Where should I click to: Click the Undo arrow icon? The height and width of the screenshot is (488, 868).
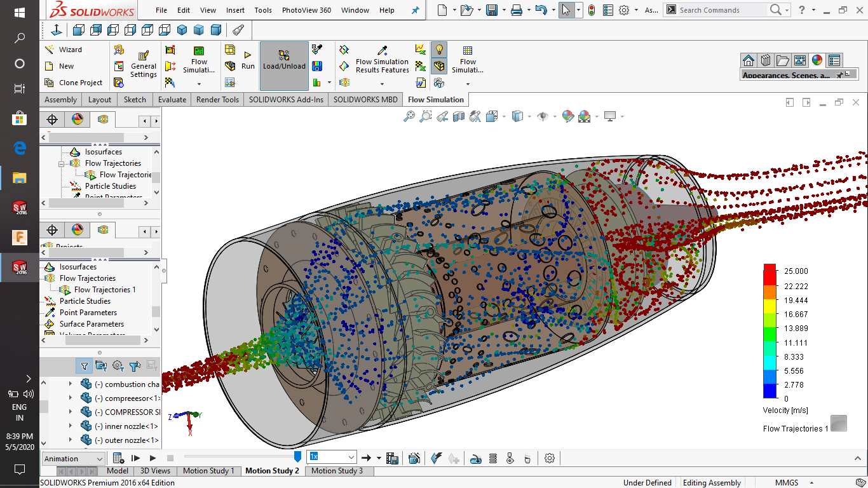[541, 10]
